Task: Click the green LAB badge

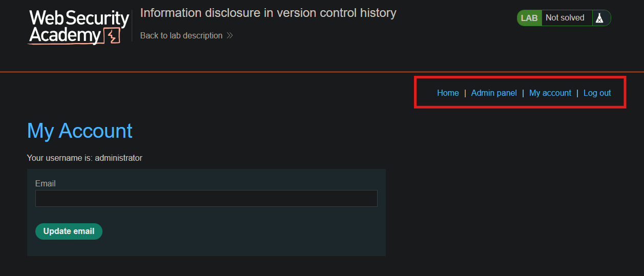Action: (x=529, y=18)
